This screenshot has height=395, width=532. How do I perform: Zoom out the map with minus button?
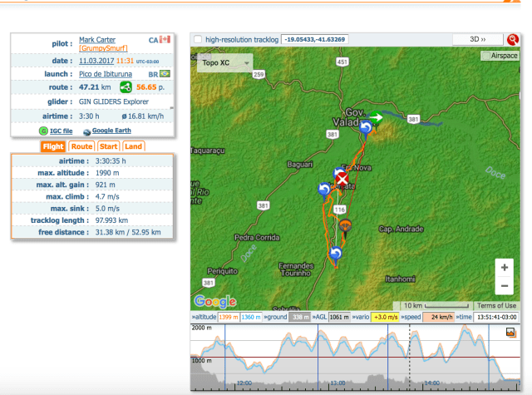pyautogui.click(x=504, y=286)
